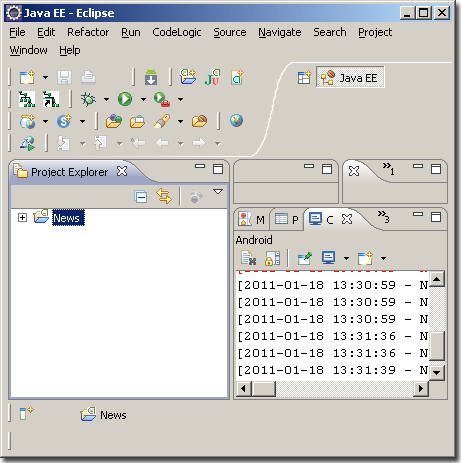Click the New Servlet icon
This screenshot has width=461, height=463.
click(64, 121)
